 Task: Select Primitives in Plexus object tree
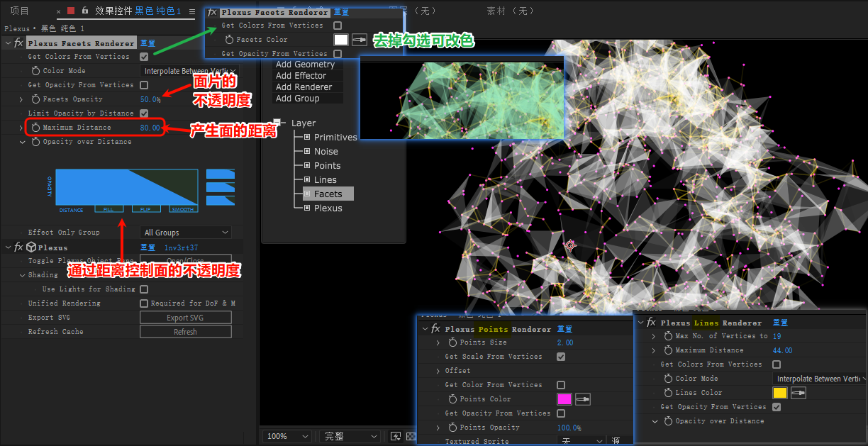335,137
